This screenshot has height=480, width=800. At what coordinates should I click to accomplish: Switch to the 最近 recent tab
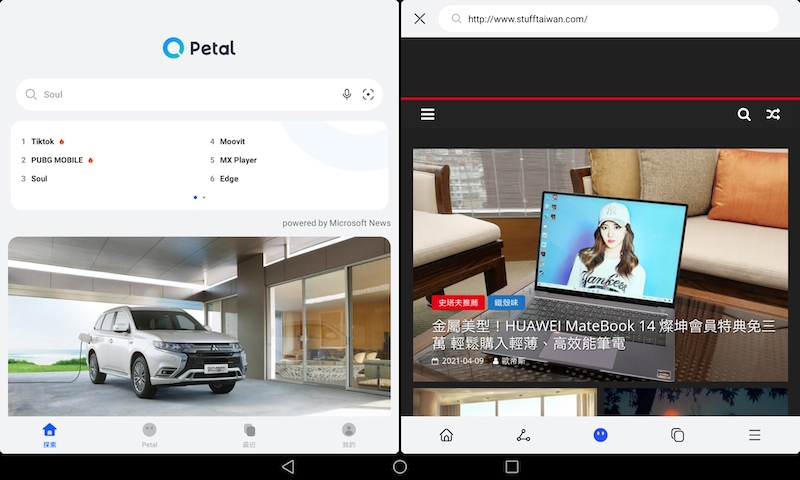(x=249, y=435)
